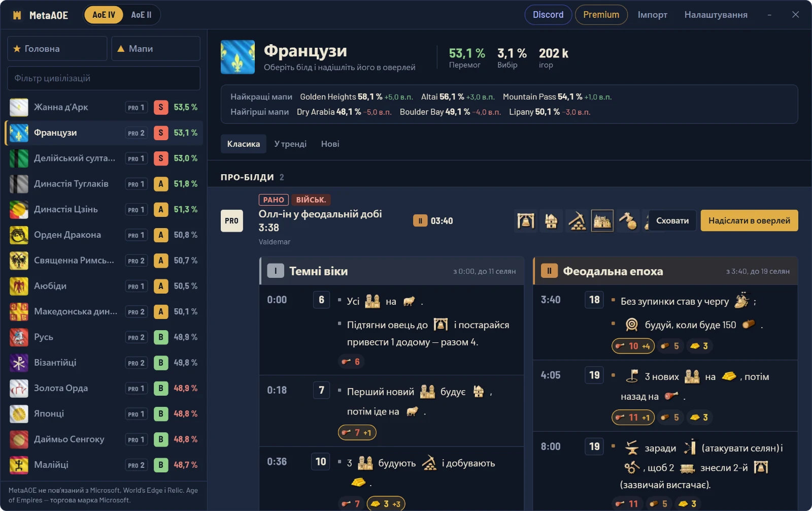Viewport: 812px width, 511px height.
Task: Collapse the Темні віки age header
Action: pyautogui.click(x=392, y=271)
